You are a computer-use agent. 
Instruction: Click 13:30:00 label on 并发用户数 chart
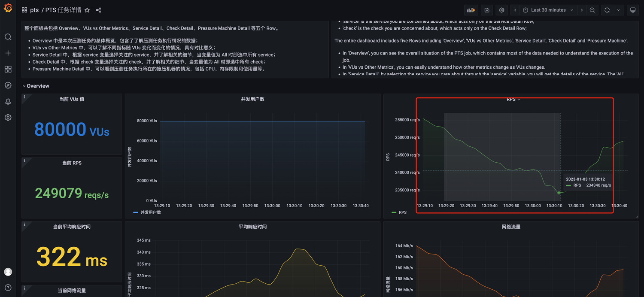tap(272, 206)
